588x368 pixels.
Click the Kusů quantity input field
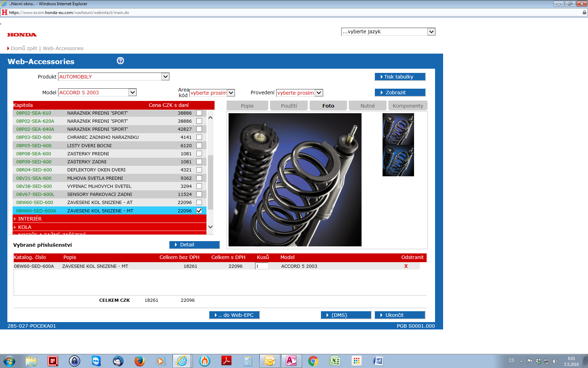[262, 266]
